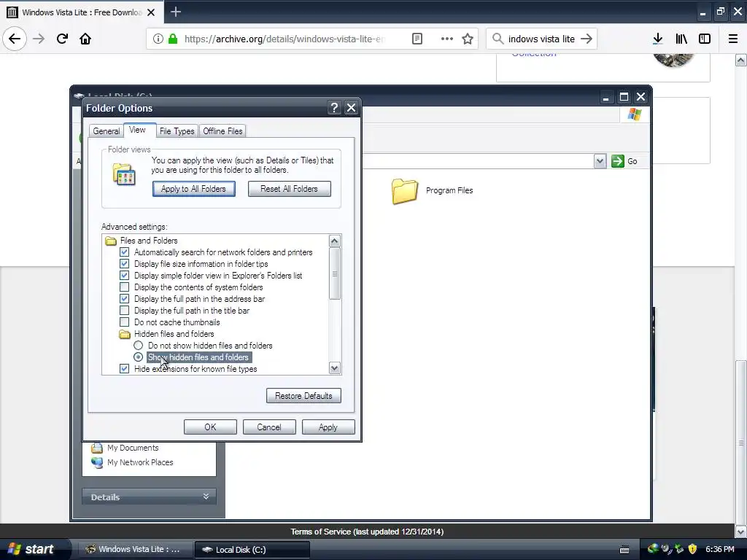Reload the archive.org page

62,39
